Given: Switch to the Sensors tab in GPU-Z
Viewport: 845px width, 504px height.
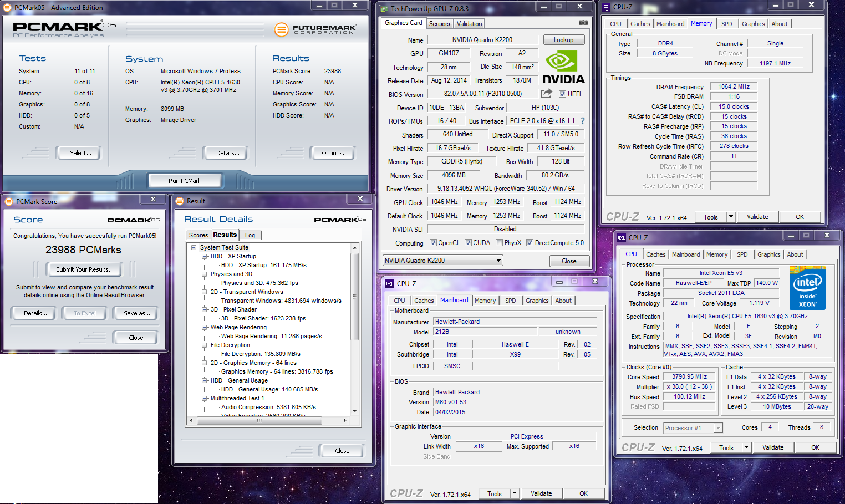Looking at the screenshot, I should click(439, 24).
